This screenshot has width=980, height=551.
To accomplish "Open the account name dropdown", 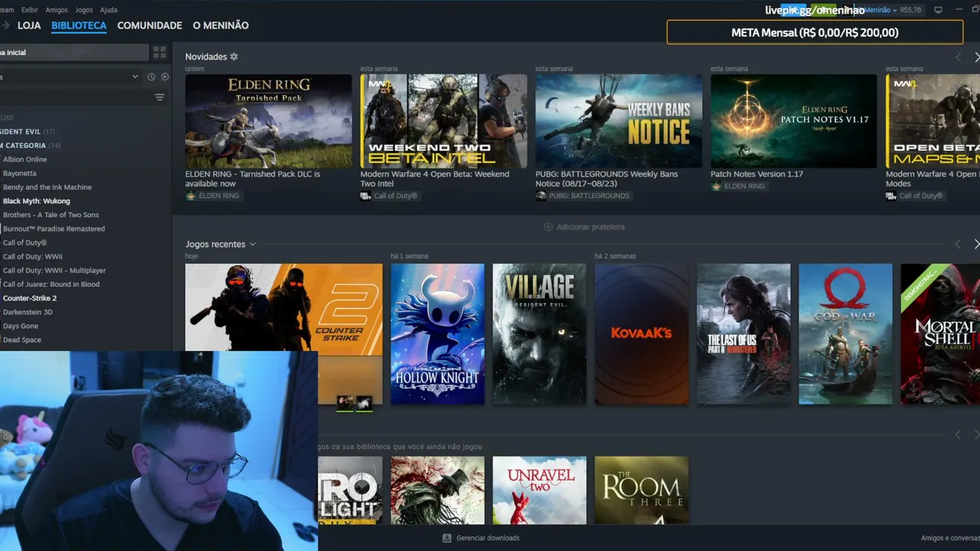I will (x=880, y=10).
